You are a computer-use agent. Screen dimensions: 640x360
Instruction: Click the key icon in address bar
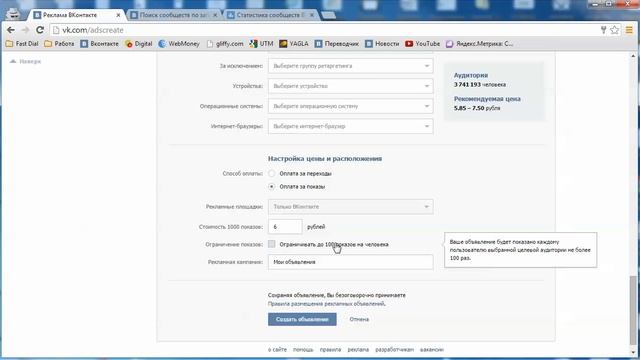(x=603, y=30)
